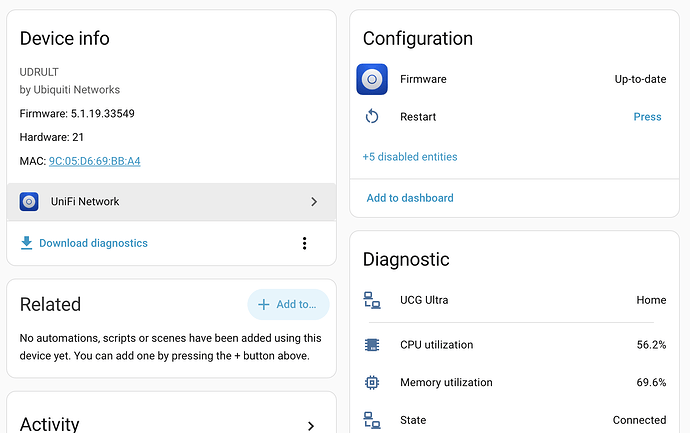The height and width of the screenshot is (433, 690).
Task: Click the 56.2% CPU value
Action: (x=651, y=345)
